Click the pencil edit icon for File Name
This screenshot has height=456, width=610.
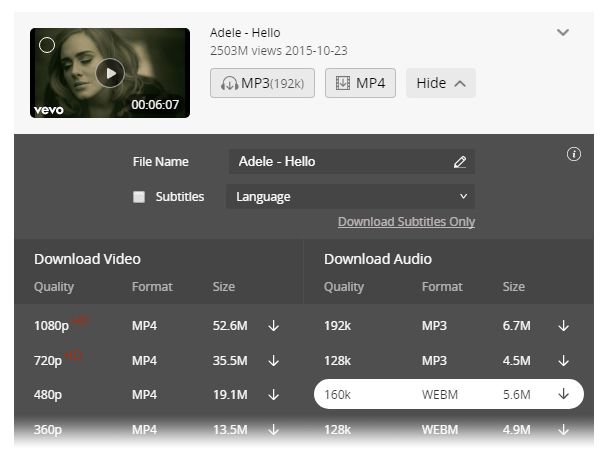460,162
